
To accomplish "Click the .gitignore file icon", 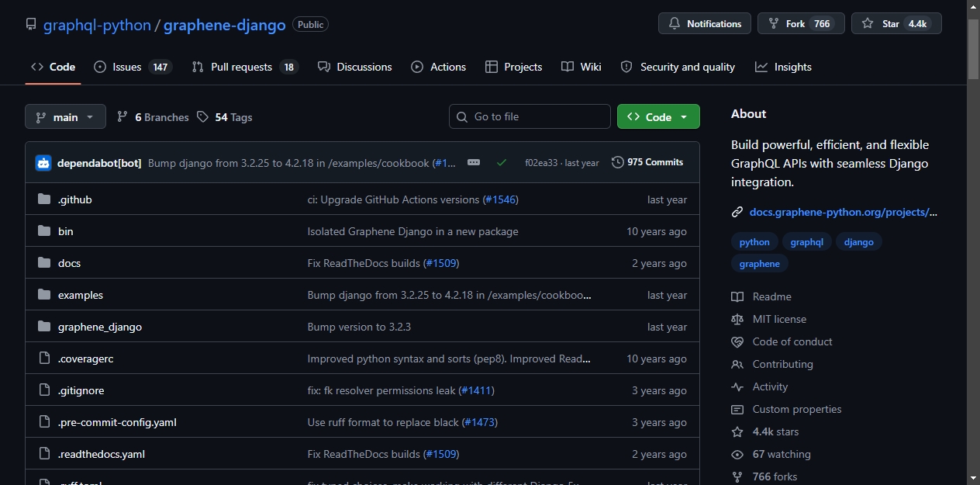I will 44,390.
